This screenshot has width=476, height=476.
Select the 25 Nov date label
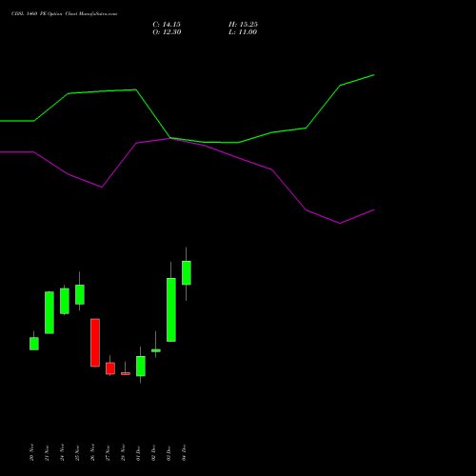tap(77, 452)
